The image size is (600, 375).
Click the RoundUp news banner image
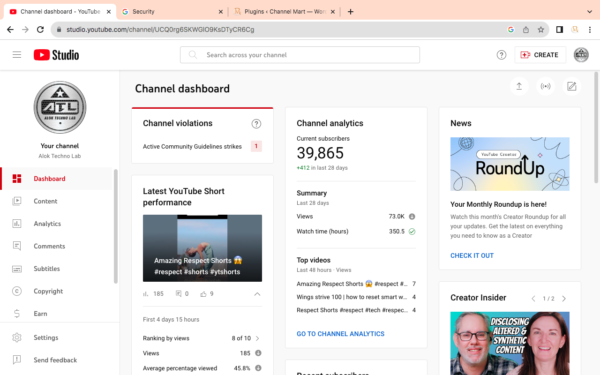coord(510,164)
